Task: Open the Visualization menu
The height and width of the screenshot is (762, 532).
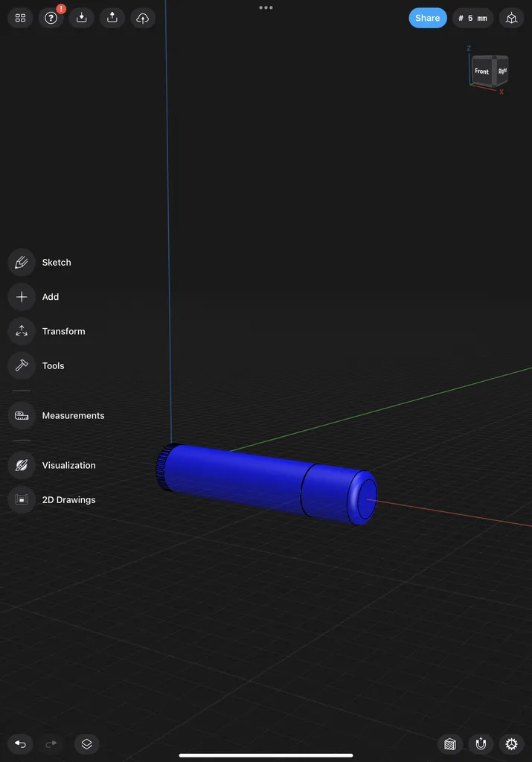Action: 69,466
